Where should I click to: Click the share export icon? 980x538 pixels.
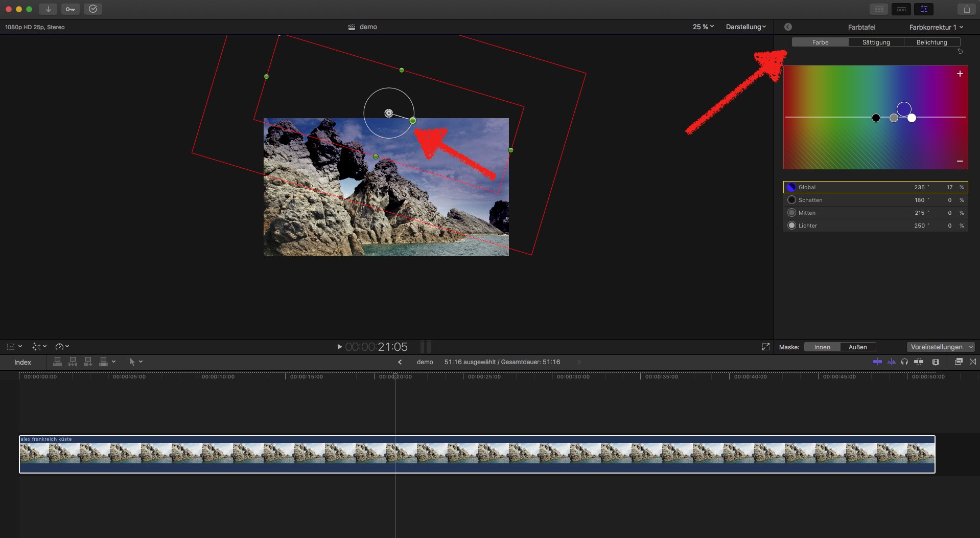(966, 9)
